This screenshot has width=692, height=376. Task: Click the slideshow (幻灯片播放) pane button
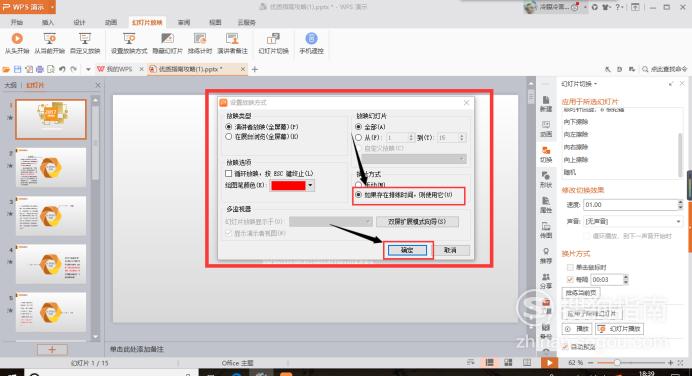point(620,329)
